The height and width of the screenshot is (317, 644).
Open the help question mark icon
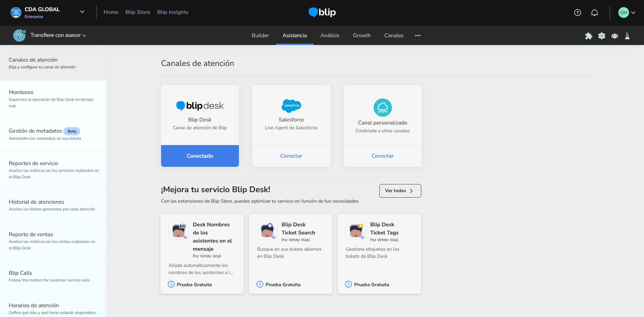coord(578,13)
